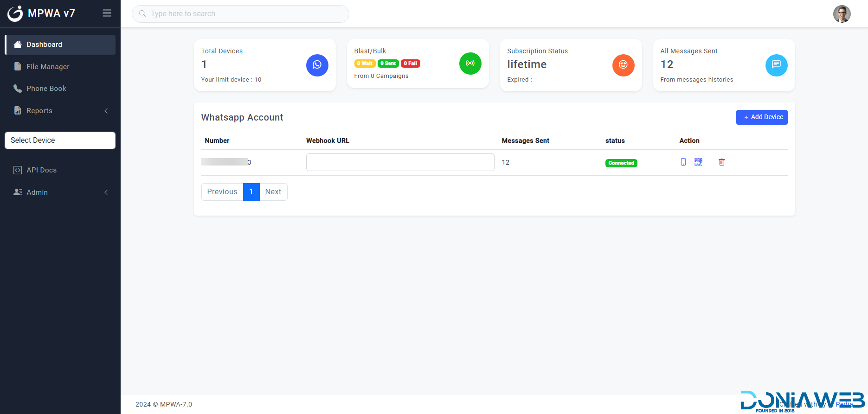Click 'From 0 Campaigns' text

381,76
